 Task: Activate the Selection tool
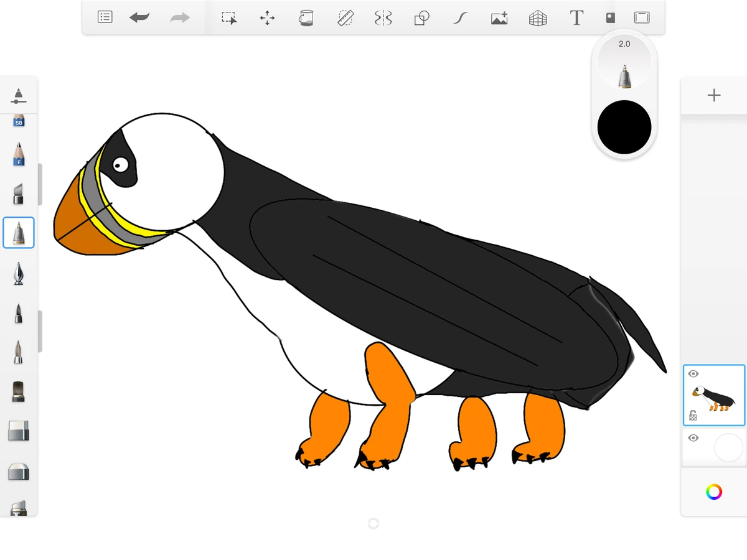(229, 18)
